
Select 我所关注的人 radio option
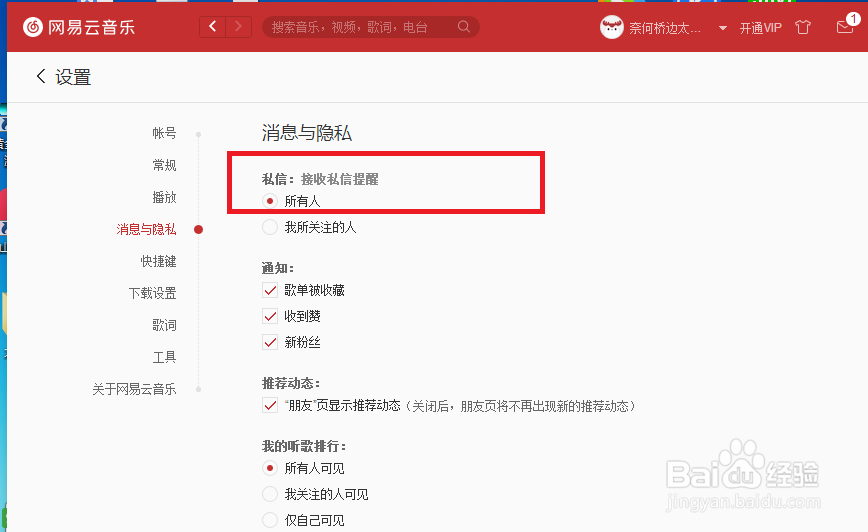pos(270,227)
